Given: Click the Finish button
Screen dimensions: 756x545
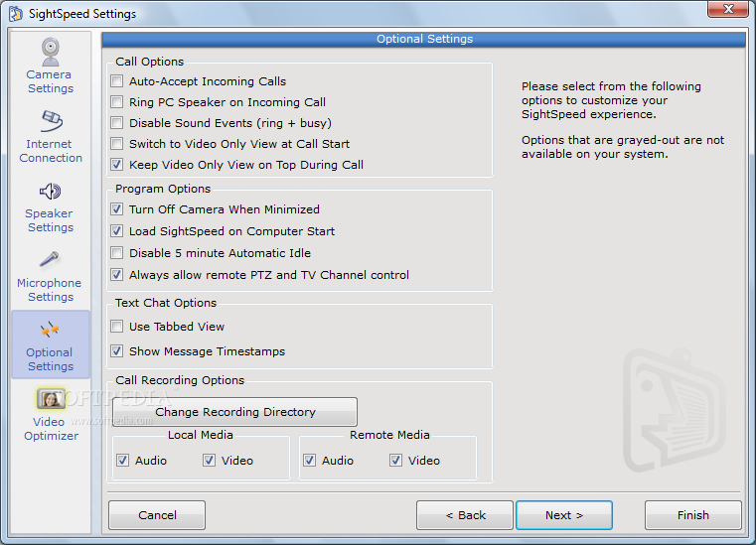Looking at the screenshot, I should point(692,515).
